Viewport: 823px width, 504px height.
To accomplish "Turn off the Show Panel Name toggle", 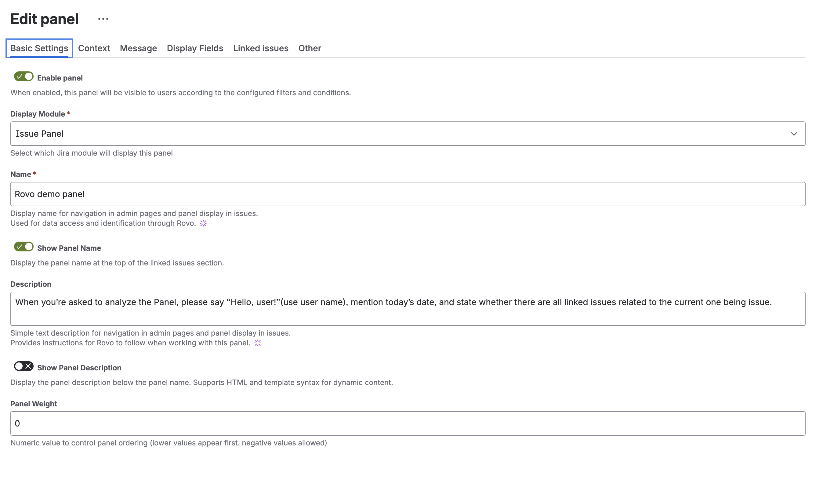I will tap(24, 247).
